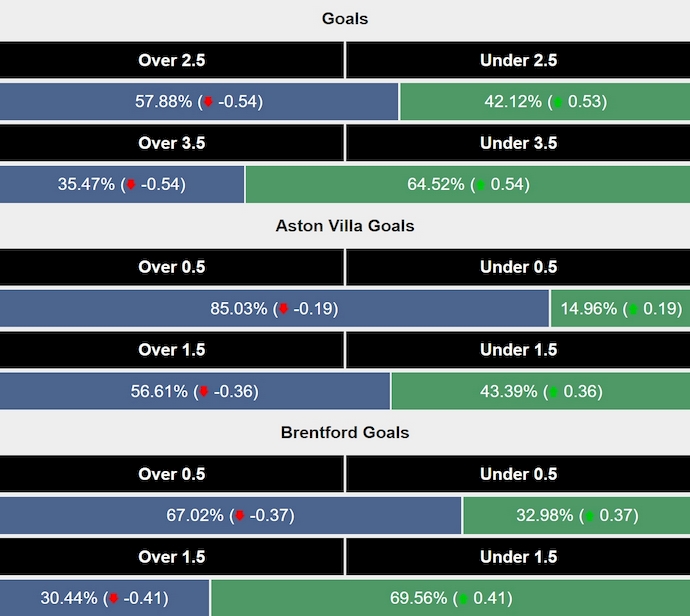
Task: Click green up arrow beside 14.96%
Action: click(x=632, y=309)
